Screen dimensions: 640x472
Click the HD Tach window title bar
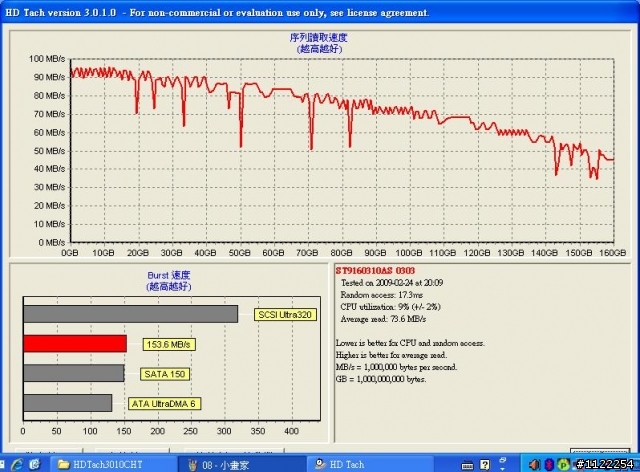point(320,13)
